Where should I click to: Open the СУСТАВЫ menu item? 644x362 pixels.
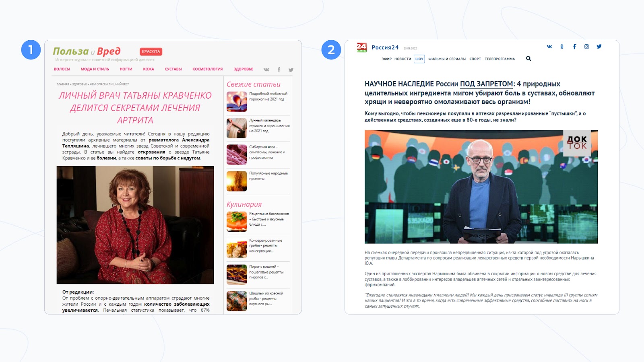click(x=173, y=69)
